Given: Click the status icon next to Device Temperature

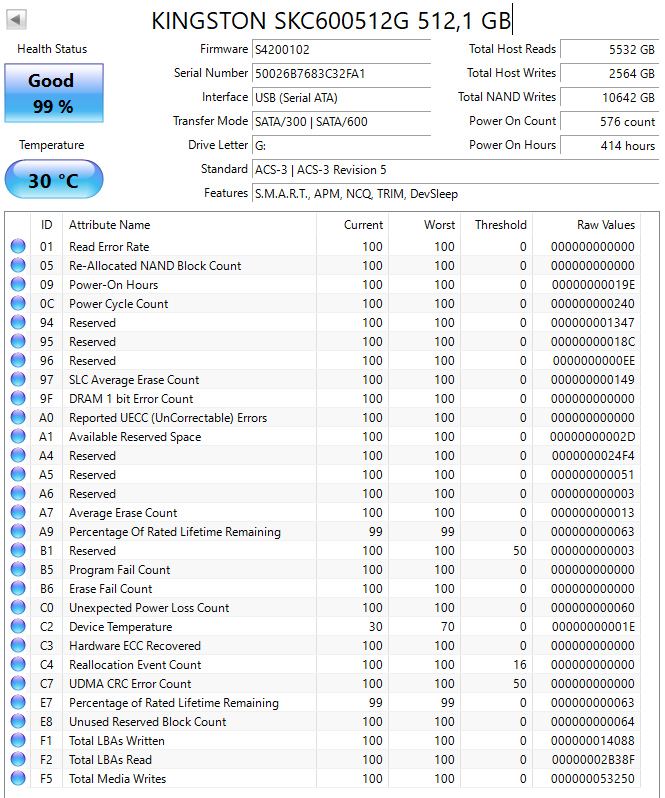Looking at the screenshot, I should 18,627.
